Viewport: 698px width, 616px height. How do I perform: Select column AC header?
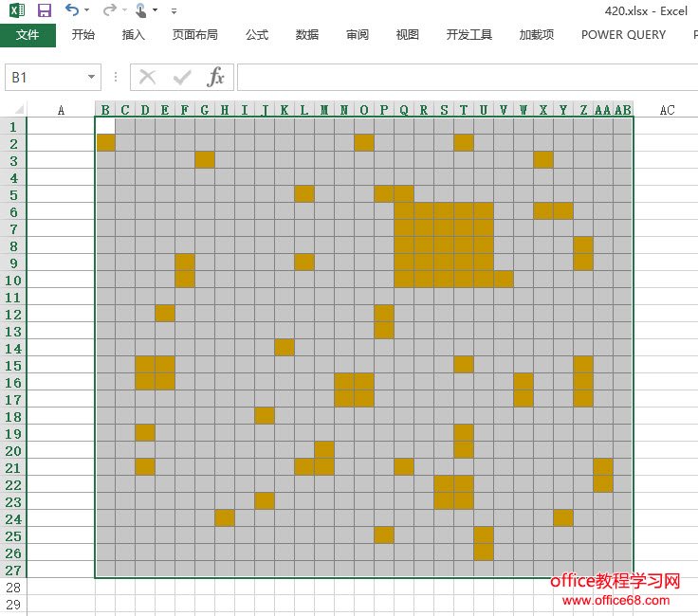pyautogui.click(x=667, y=110)
